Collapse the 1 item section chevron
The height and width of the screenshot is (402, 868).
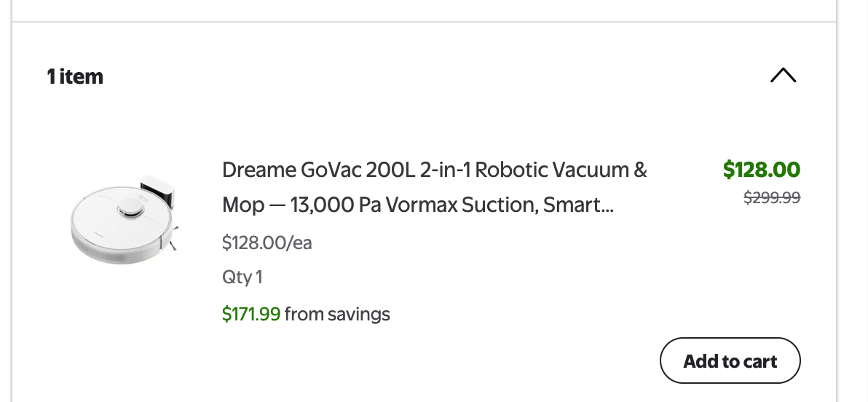783,75
